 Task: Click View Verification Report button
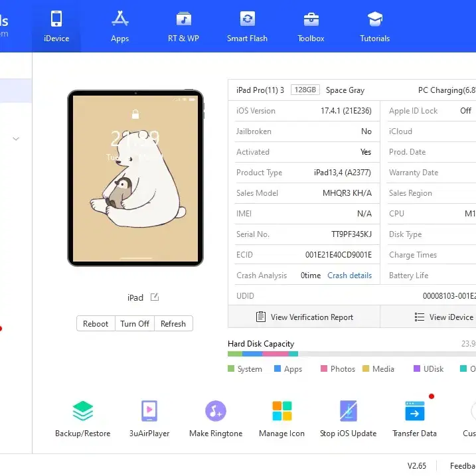(304, 317)
